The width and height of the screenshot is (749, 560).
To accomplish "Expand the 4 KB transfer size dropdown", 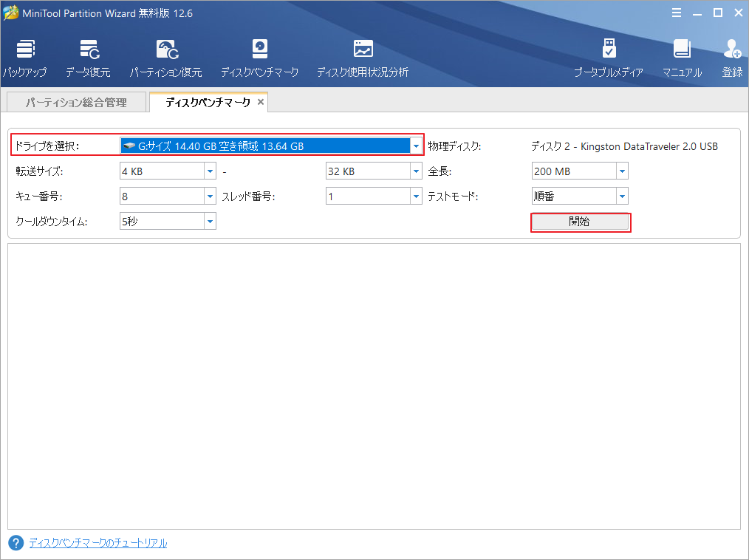I will pyautogui.click(x=209, y=171).
